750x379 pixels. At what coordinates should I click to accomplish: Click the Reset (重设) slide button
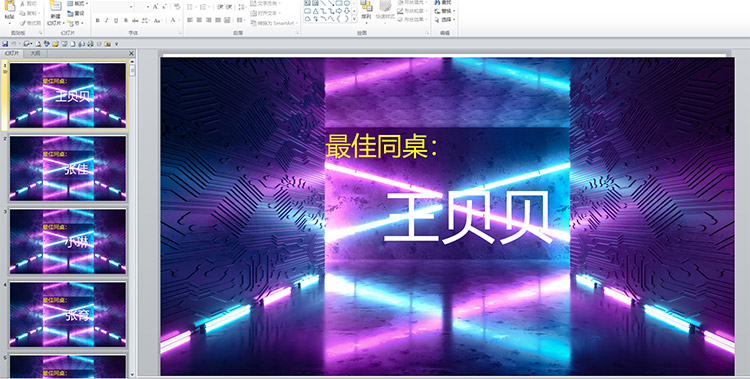[76, 13]
